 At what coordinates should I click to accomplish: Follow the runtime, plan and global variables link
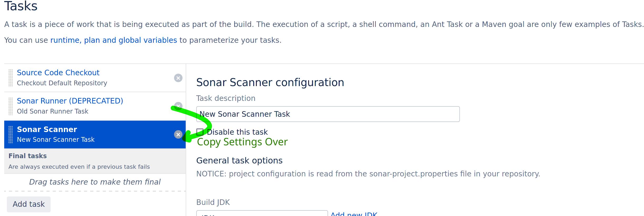pos(114,40)
